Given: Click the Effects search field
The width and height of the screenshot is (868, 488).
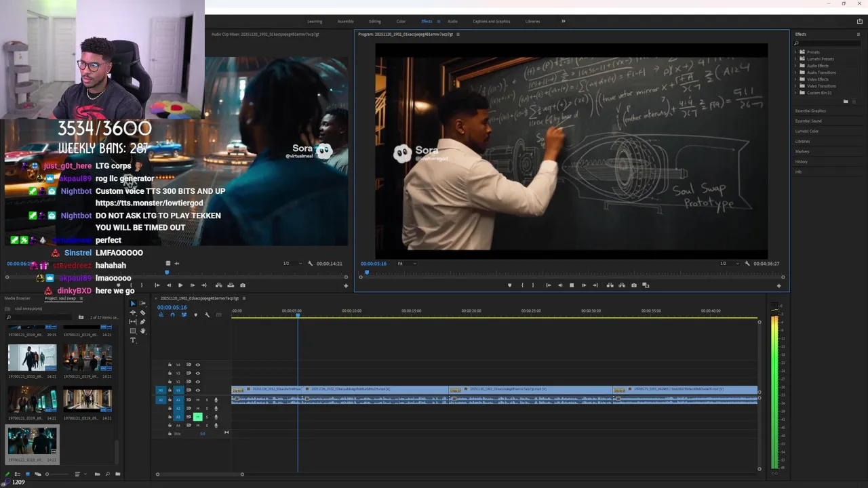Looking at the screenshot, I should coord(827,43).
